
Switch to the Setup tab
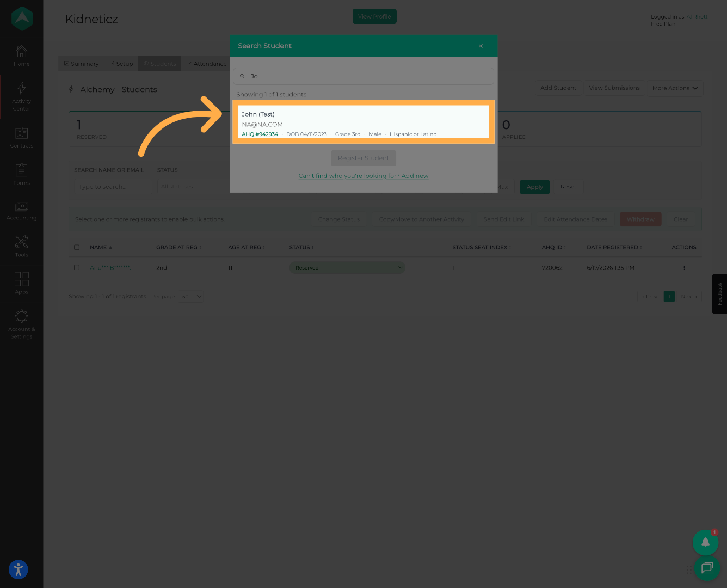[121, 64]
